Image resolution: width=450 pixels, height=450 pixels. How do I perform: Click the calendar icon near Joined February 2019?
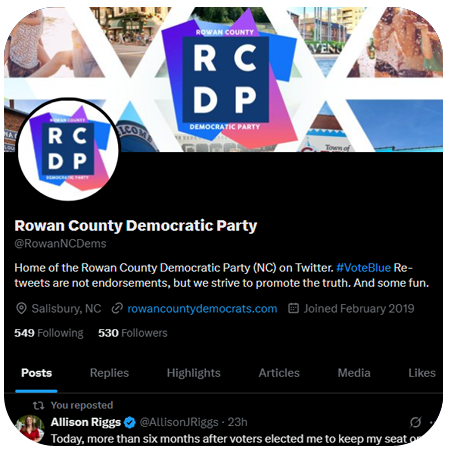[293, 308]
